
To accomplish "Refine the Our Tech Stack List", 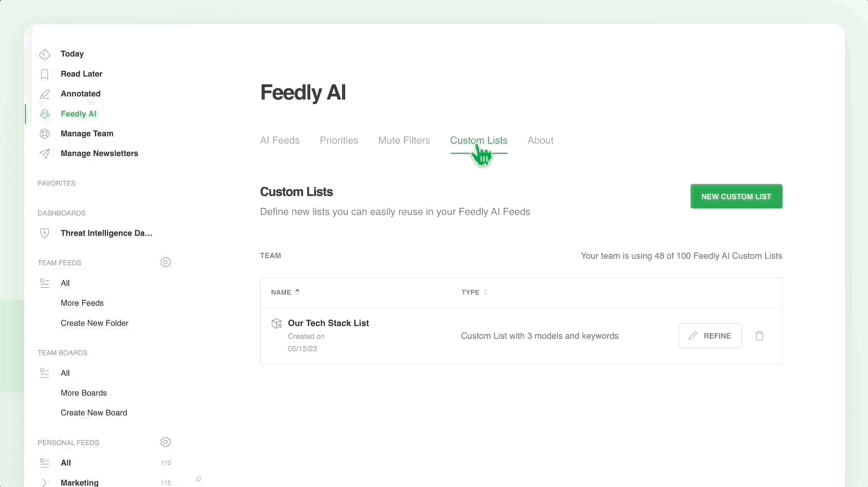I will (710, 336).
